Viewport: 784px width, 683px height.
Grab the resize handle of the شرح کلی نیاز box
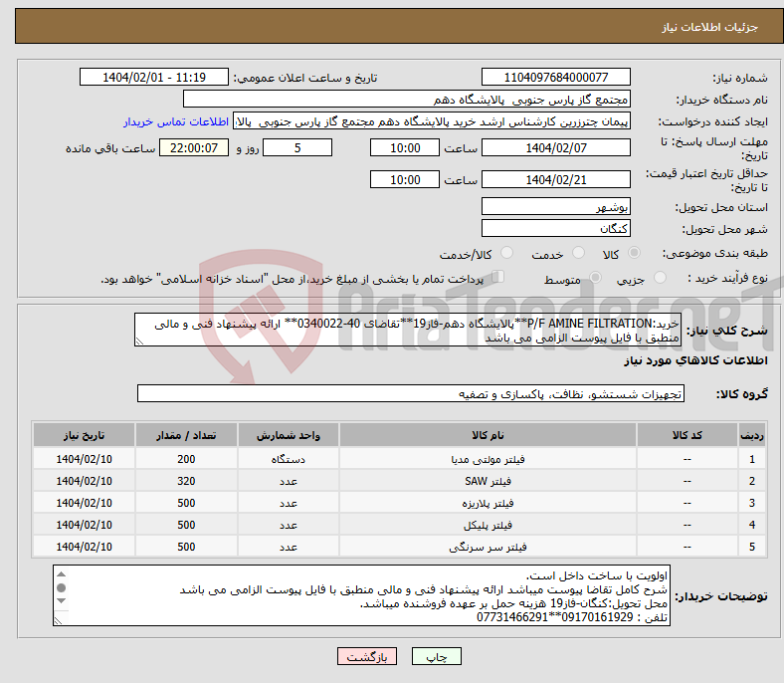coord(140,341)
